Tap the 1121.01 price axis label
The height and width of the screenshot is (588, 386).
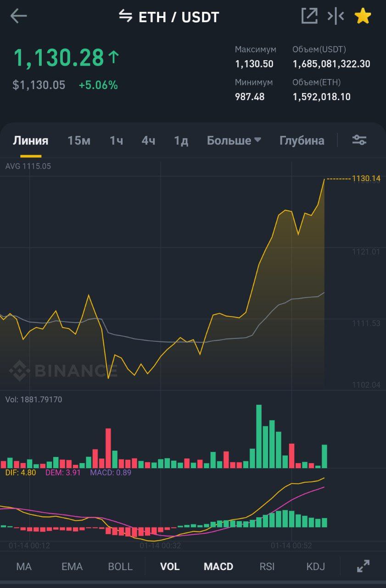pos(366,251)
